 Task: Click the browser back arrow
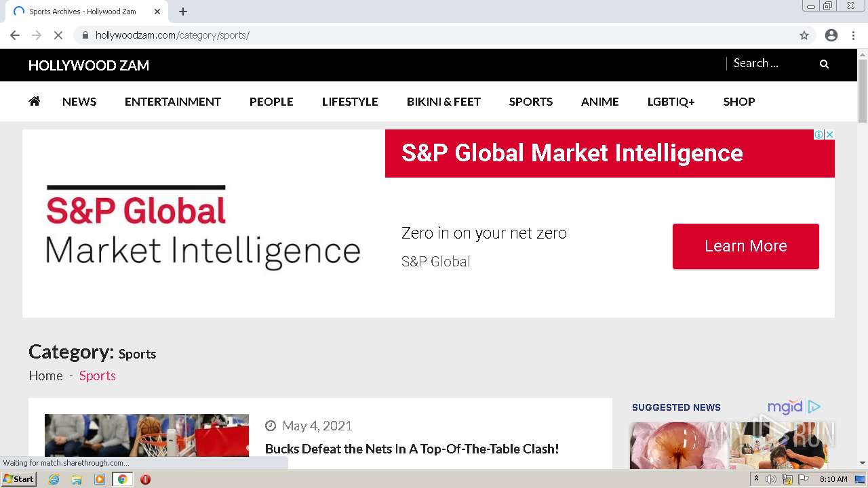15,35
